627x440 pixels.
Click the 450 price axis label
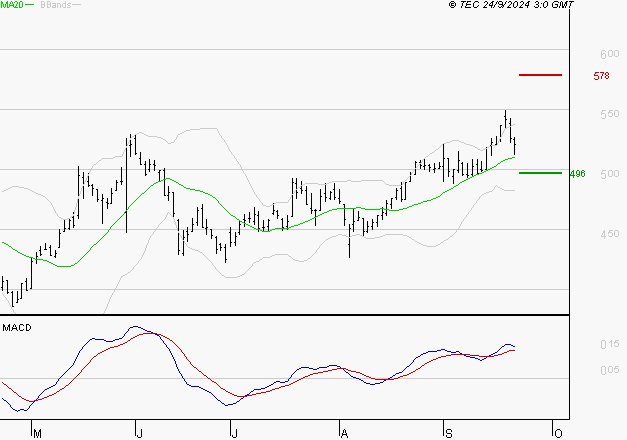[x=610, y=234]
